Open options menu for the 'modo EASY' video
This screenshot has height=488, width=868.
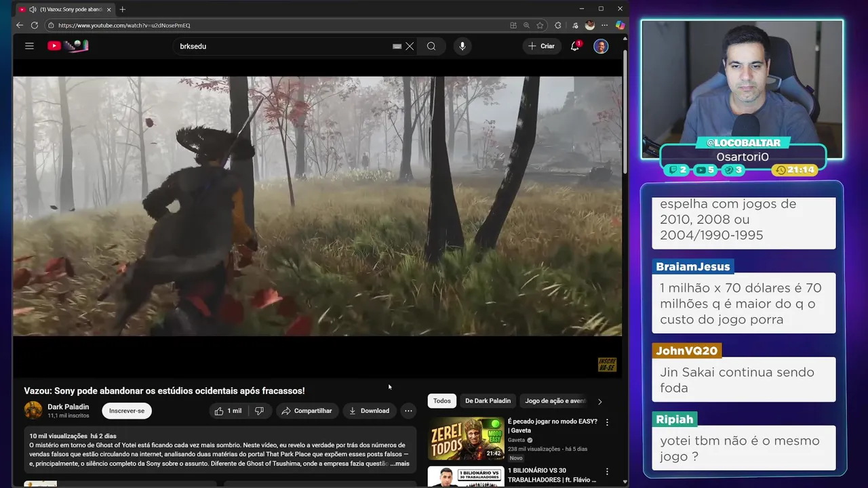tap(607, 422)
